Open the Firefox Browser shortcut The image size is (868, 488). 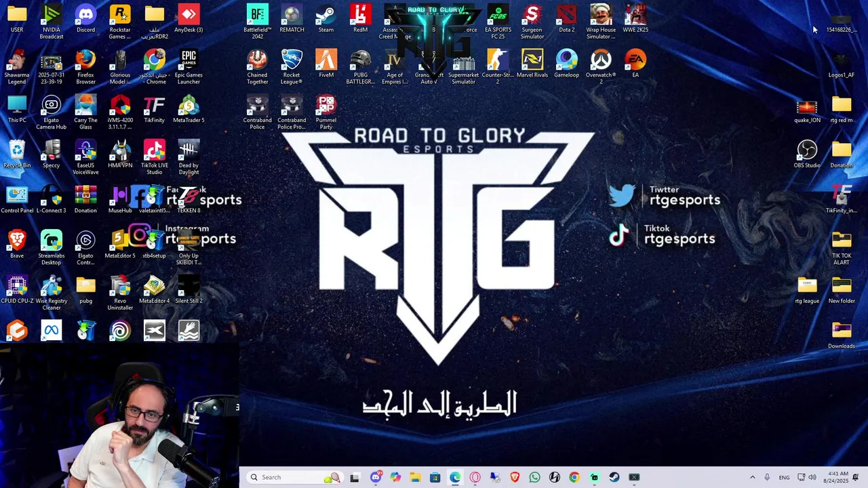(x=85, y=66)
